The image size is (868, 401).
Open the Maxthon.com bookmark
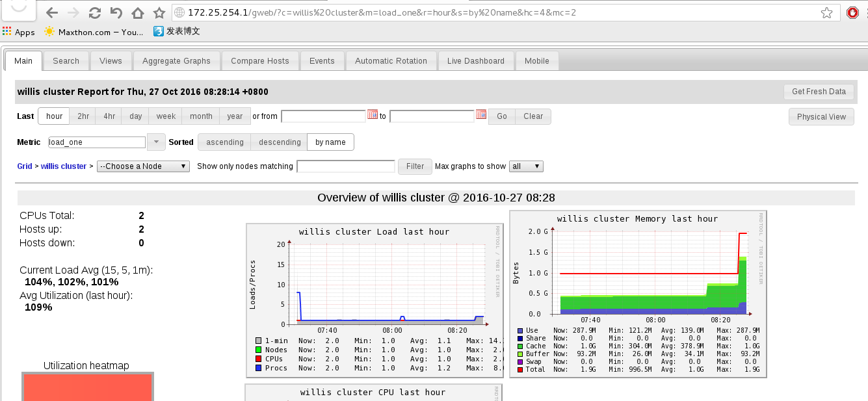pos(94,31)
